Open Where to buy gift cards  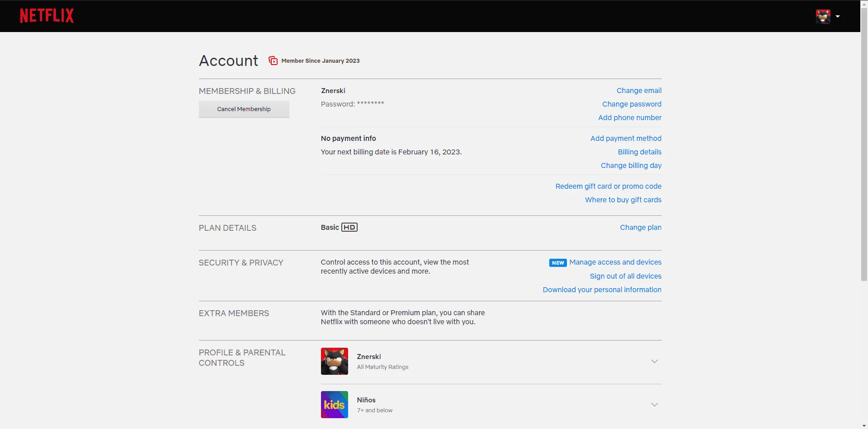click(623, 200)
